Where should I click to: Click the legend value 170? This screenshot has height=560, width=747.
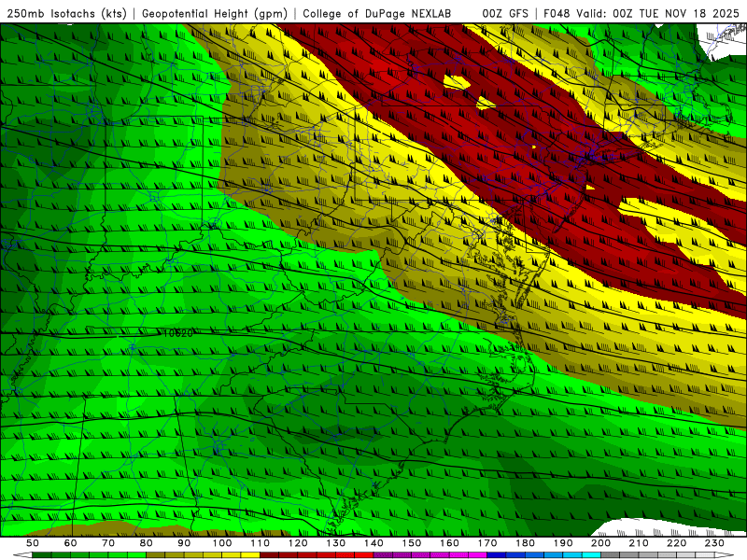point(487,543)
